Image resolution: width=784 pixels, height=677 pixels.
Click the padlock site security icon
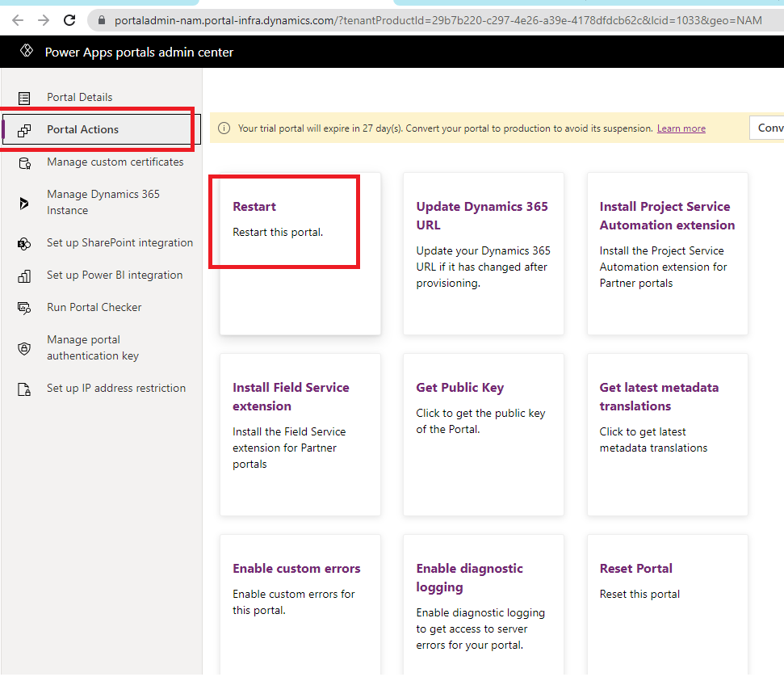102,20
